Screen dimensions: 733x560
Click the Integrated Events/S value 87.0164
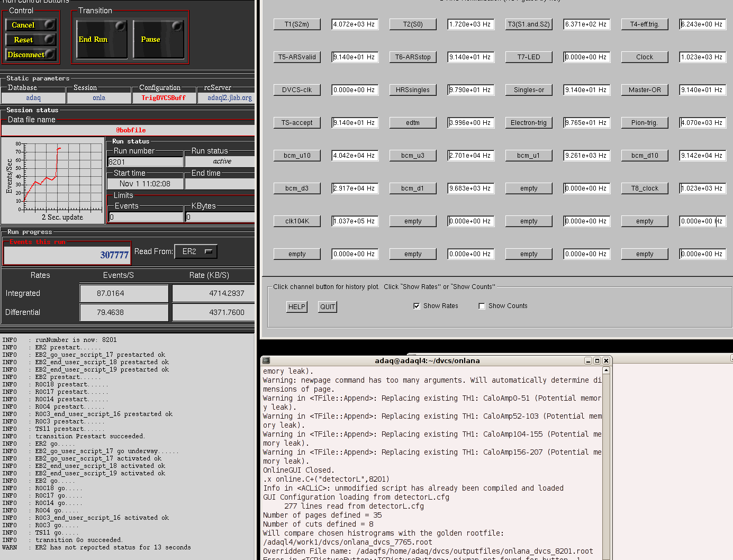(124, 293)
